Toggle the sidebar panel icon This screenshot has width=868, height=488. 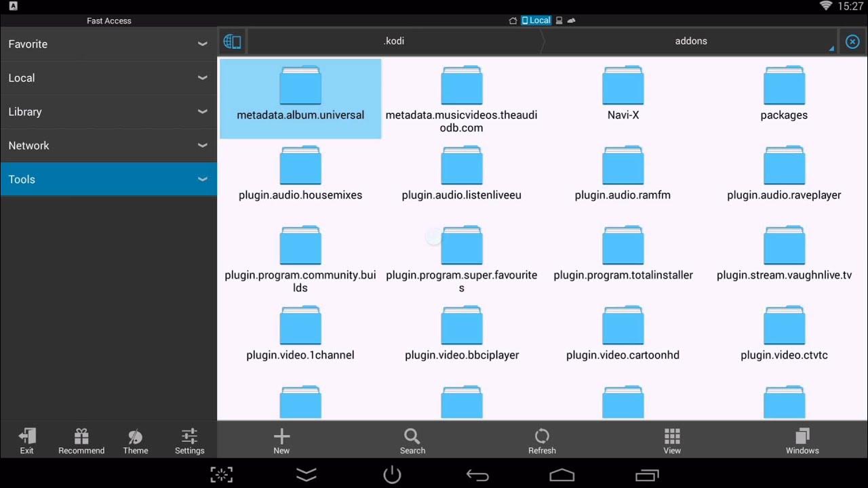(233, 41)
